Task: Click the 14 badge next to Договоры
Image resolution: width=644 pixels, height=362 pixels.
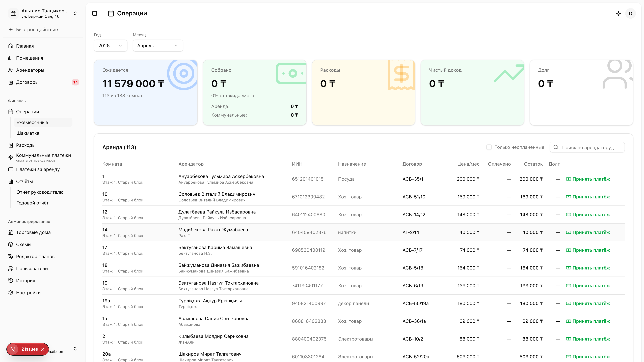Action: pos(75,82)
